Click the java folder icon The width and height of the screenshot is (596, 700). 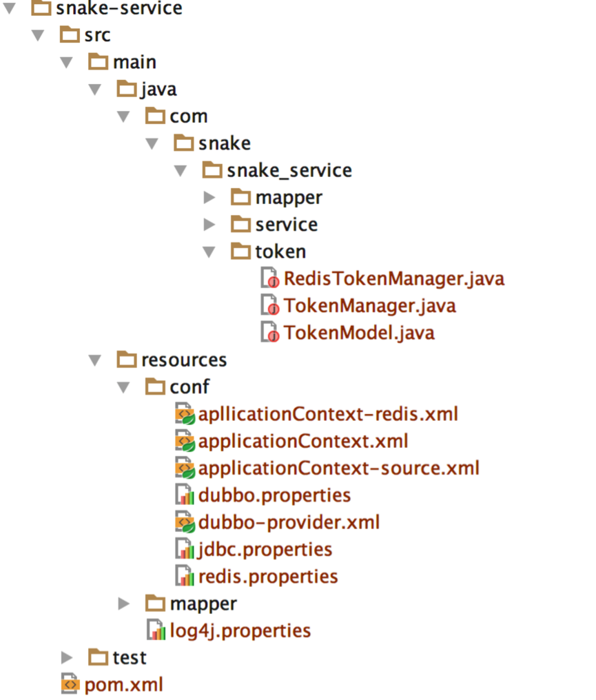coord(127,89)
